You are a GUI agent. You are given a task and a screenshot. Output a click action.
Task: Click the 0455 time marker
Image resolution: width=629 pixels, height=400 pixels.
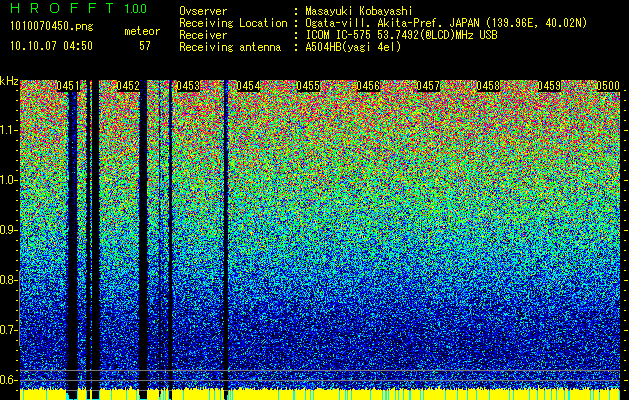coord(308,86)
